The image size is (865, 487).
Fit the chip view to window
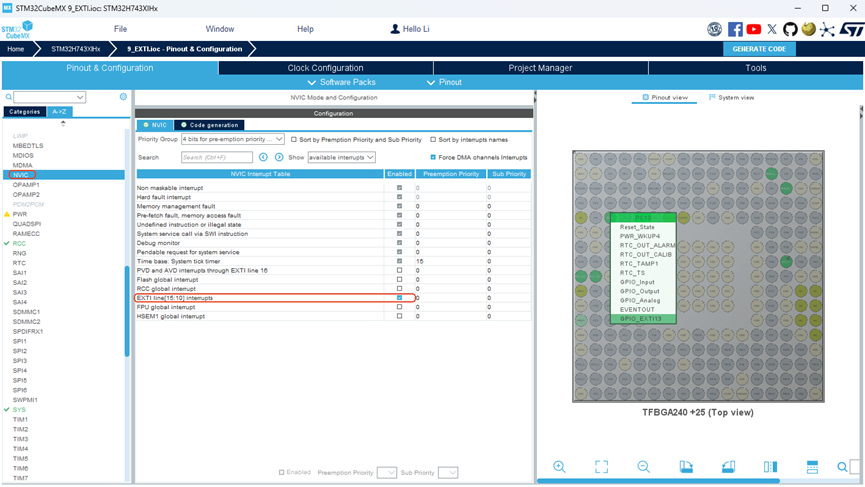(x=601, y=467)
